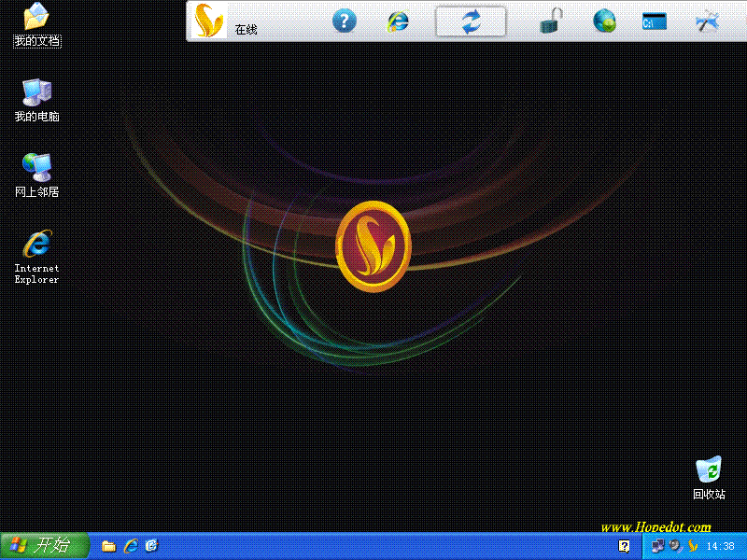Select the 回收站 recycle bin icon

tap(709, 478)
